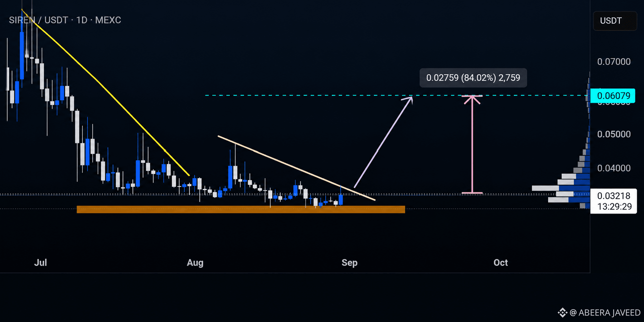Select the 0.06079 target price label

[613, 95]
